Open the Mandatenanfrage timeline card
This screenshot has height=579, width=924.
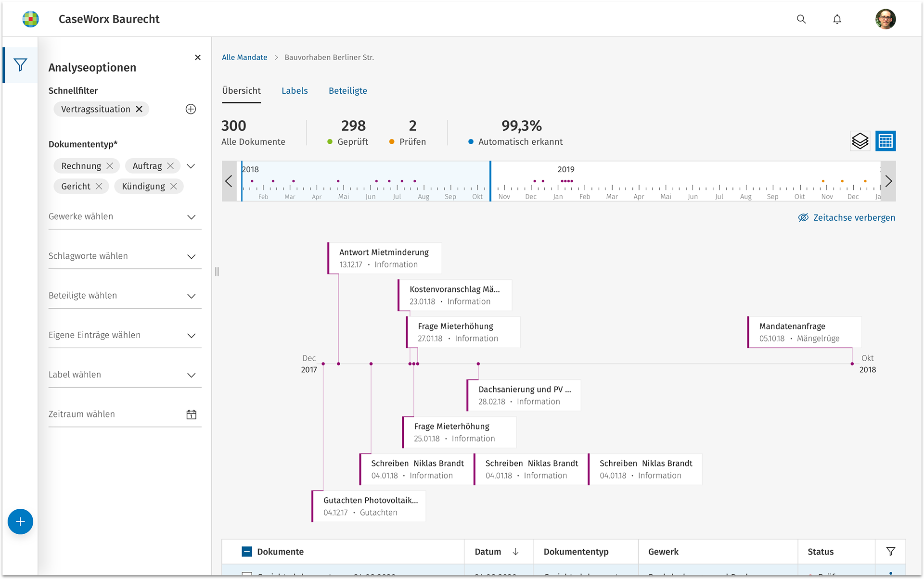tap(804, 332)
